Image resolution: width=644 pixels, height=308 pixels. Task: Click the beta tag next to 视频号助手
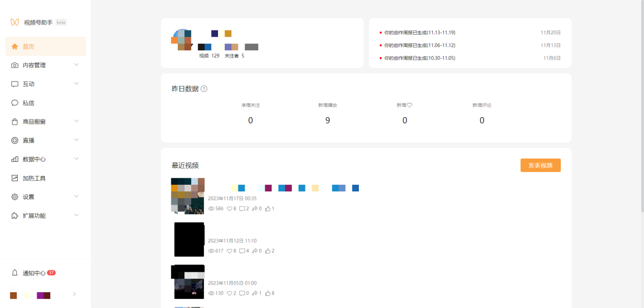point(61,22)
